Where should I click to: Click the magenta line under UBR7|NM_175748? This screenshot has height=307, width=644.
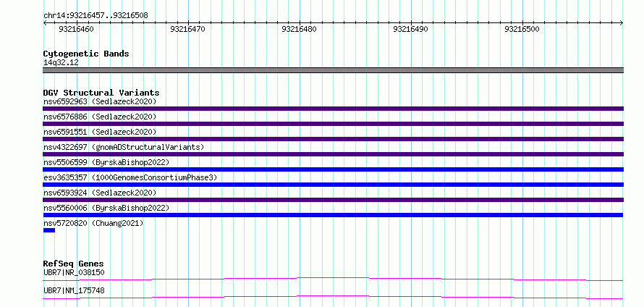click(x=333, y=297)
